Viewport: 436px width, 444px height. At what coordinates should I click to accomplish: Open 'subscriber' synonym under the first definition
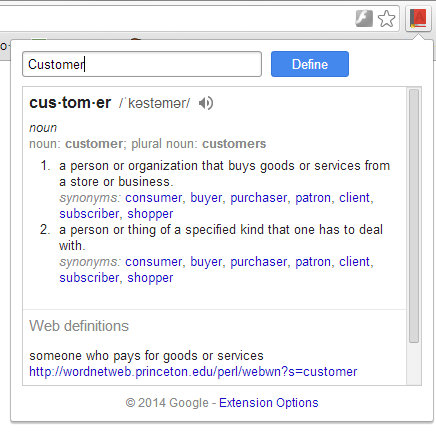pos(89,214)
